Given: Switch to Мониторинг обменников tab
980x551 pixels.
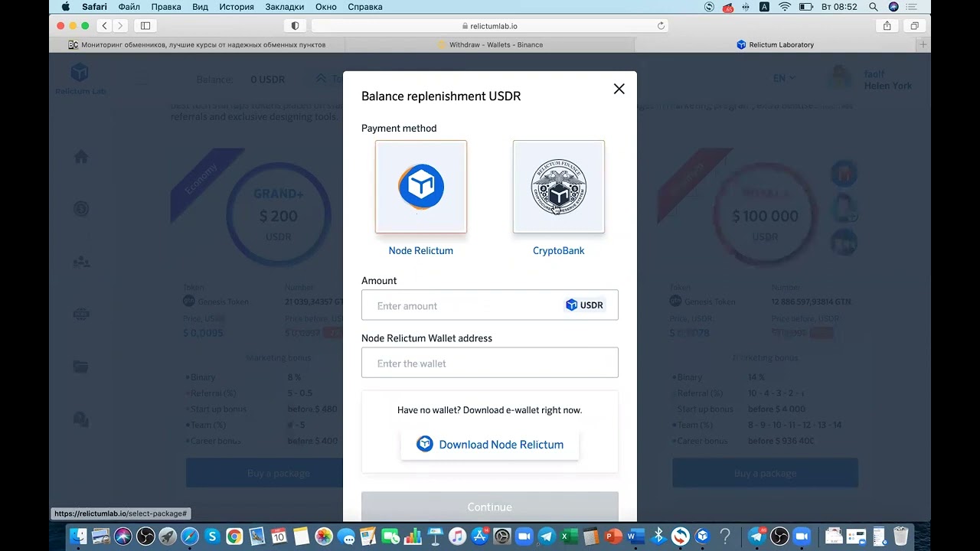Looking at the screenshot, I should click(198, 44).
